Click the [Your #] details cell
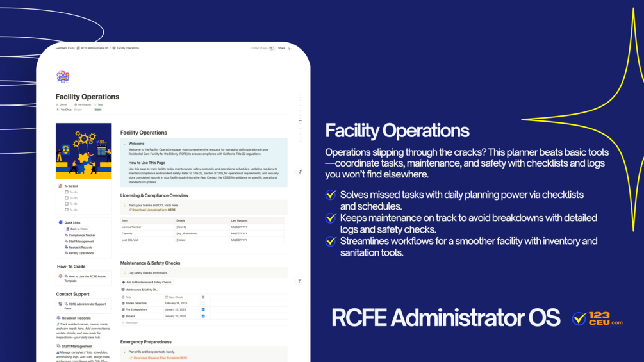This screenshot has width=644, height=362. 202,227
